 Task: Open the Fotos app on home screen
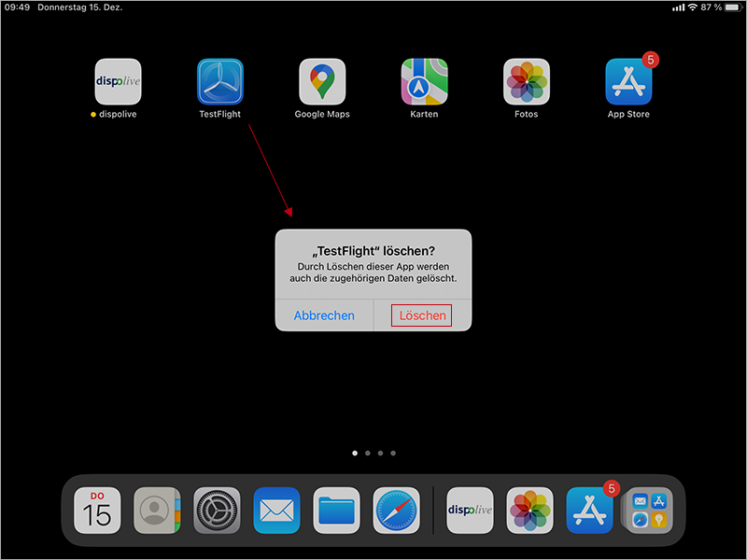[x=527, y=81]
